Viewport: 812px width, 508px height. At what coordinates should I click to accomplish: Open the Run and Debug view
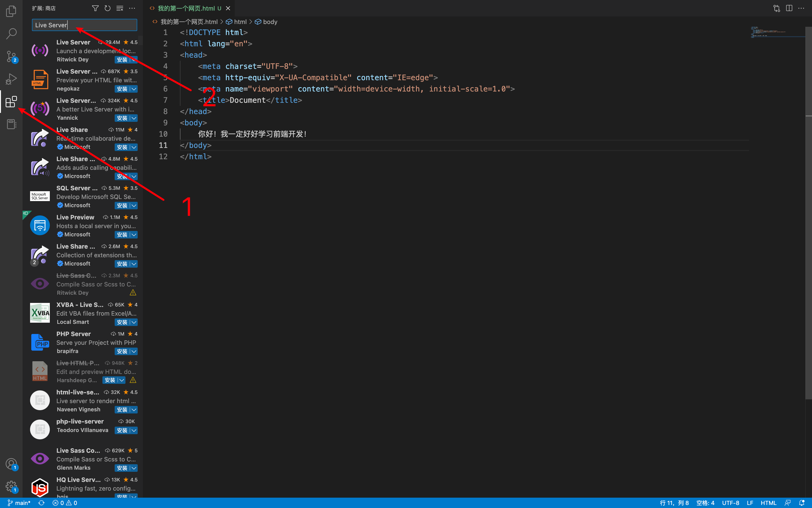coord(11,79)
